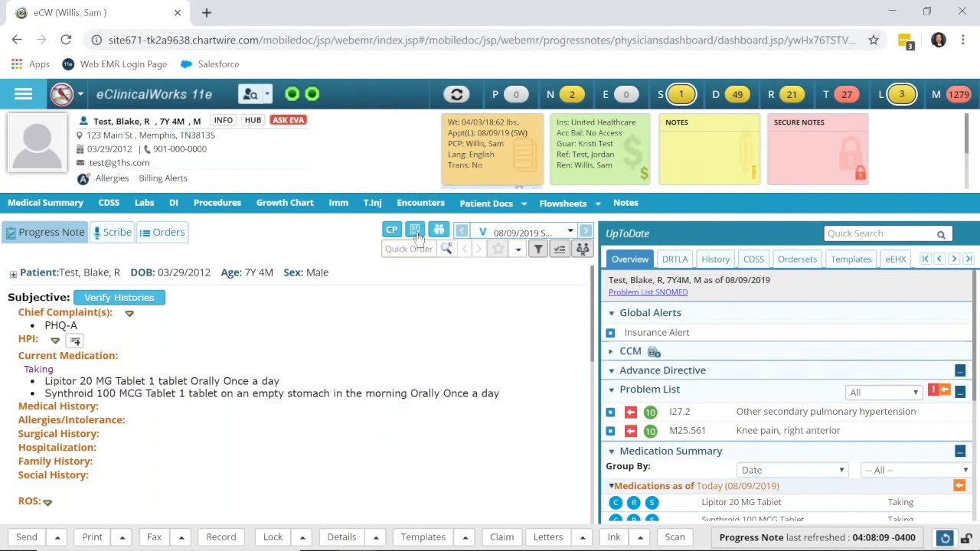
Task: Toggle checkbox for I27.2 pulmonary hypertension
Action: click(610, 412)
